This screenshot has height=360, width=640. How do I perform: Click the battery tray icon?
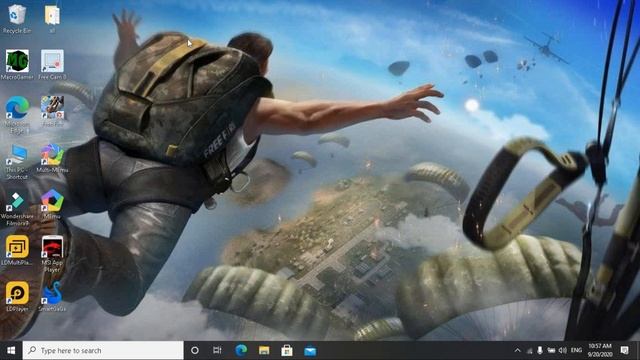click(x=551, y=351)
